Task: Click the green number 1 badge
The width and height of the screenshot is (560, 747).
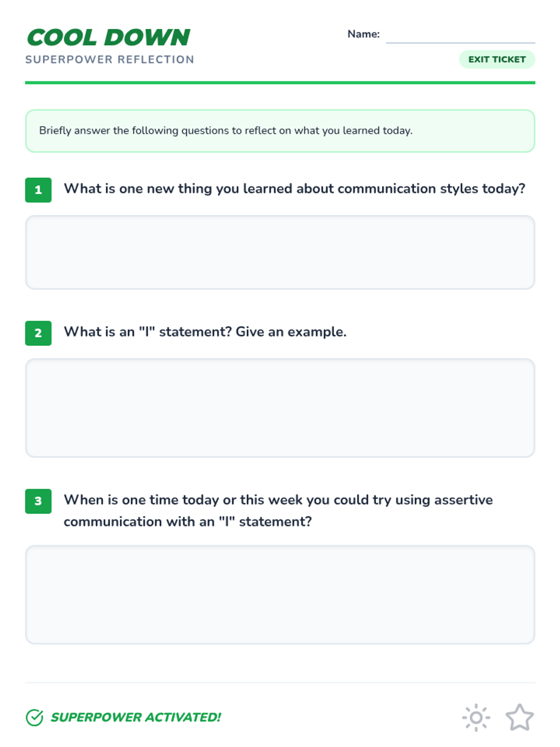Action: pos(38,190)
